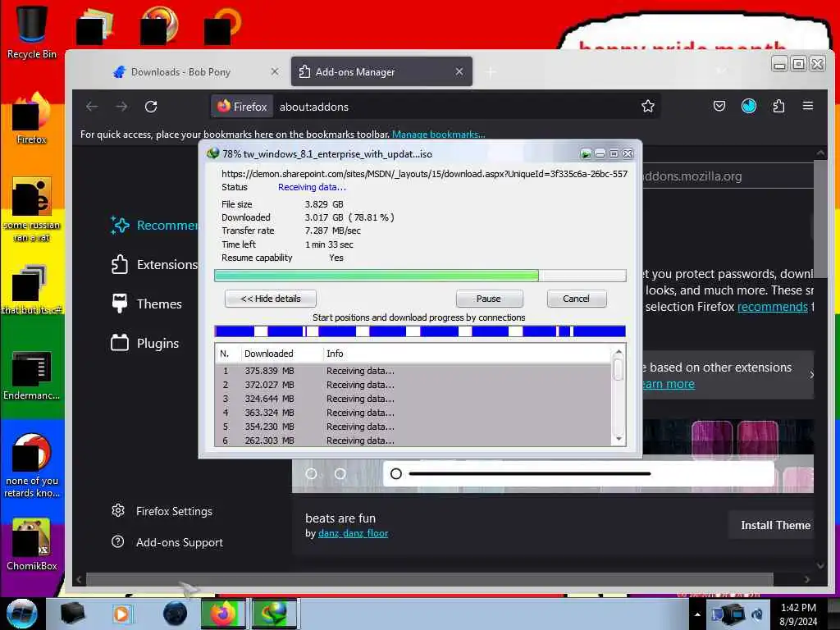The width and height of the screenshot is (840, 630).
Task: Open the ChomikBox desktop icon
Action: [31, 545]
